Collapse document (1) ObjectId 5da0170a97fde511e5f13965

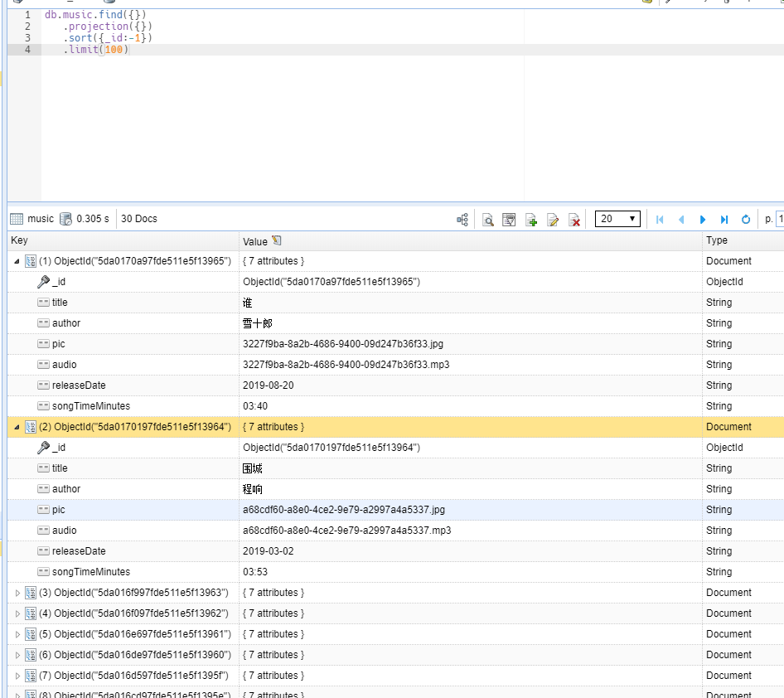click(18, 261)
